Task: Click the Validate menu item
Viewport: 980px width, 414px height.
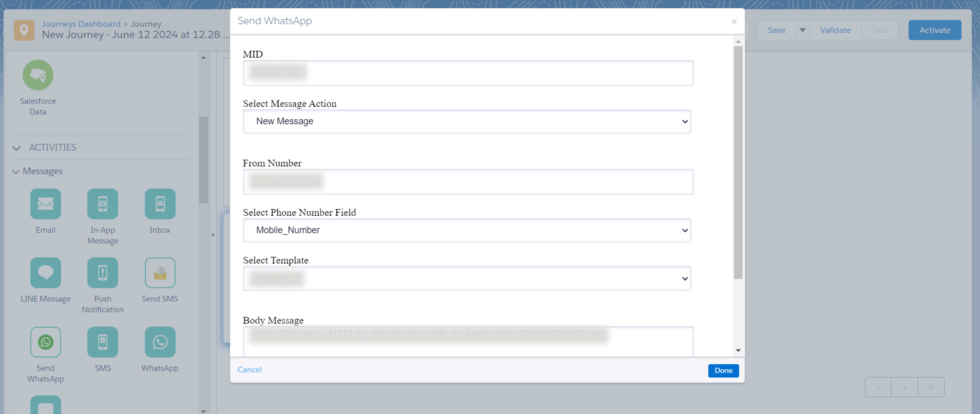Action: pyautogui.click(x=836, y=29)
